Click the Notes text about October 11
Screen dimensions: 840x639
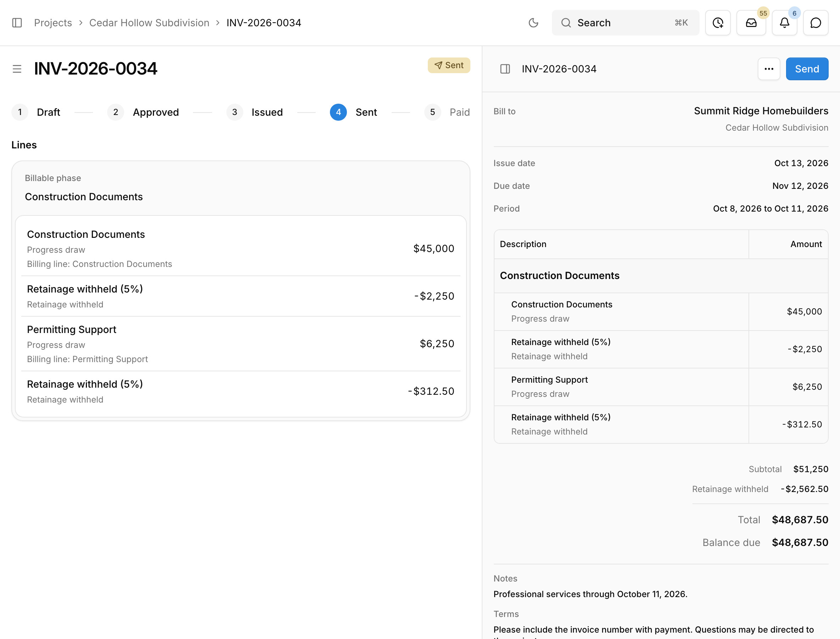pos(590,594)
